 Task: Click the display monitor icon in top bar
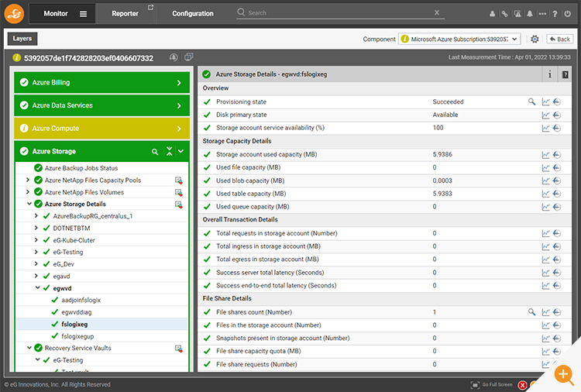point(517,14)
